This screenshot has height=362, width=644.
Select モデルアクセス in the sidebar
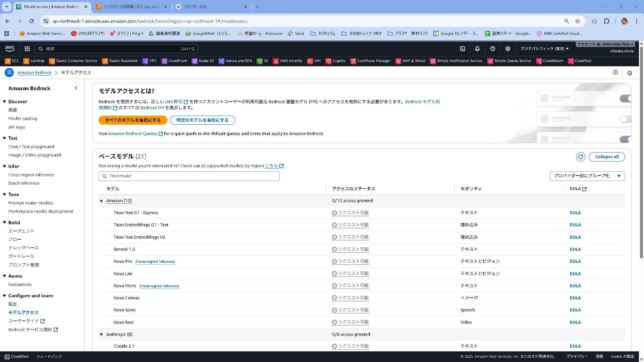click(x=23, y=312)
